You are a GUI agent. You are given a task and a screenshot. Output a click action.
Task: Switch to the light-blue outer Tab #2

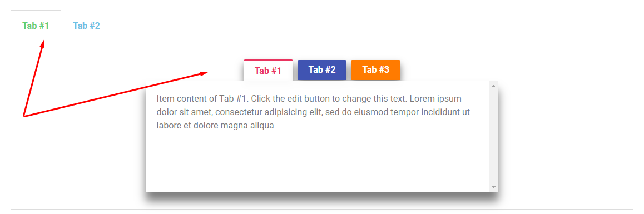click(86, 26)
